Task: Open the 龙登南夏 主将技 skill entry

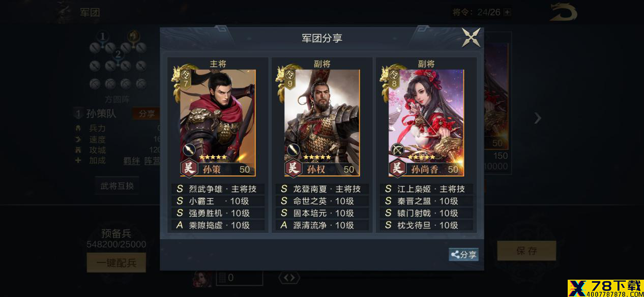Action: (322, 189)
